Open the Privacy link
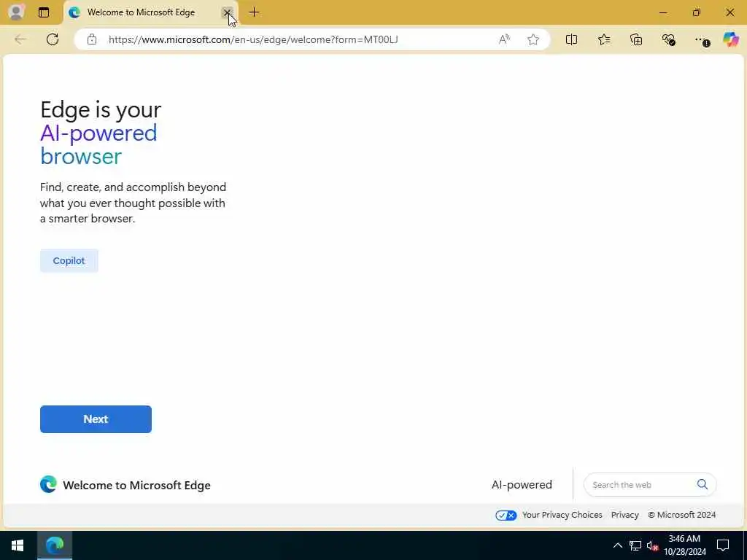Screen dimensions: 747x560 click(624, 515)
